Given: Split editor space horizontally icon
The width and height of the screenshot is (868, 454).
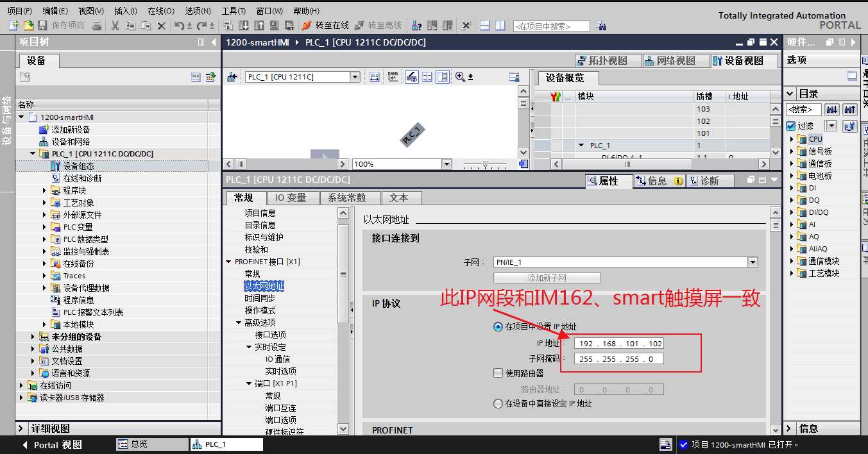Looking at the screenshot, I should (485, 26).
